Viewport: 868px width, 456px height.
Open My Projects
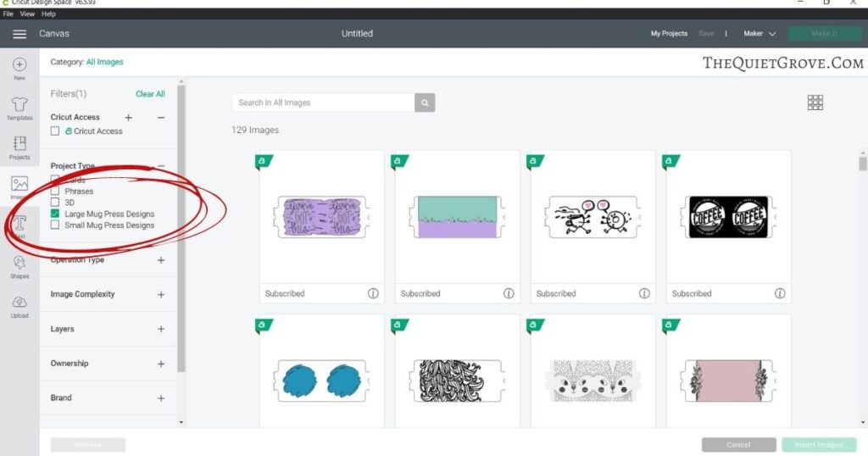pos(669,34)
